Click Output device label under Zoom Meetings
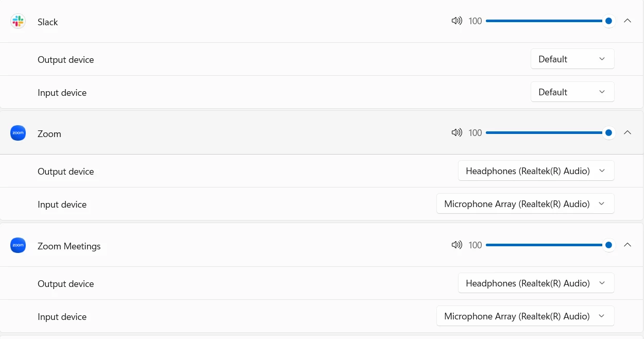This screenshot has height=339, width=644. tap(66, 284)
